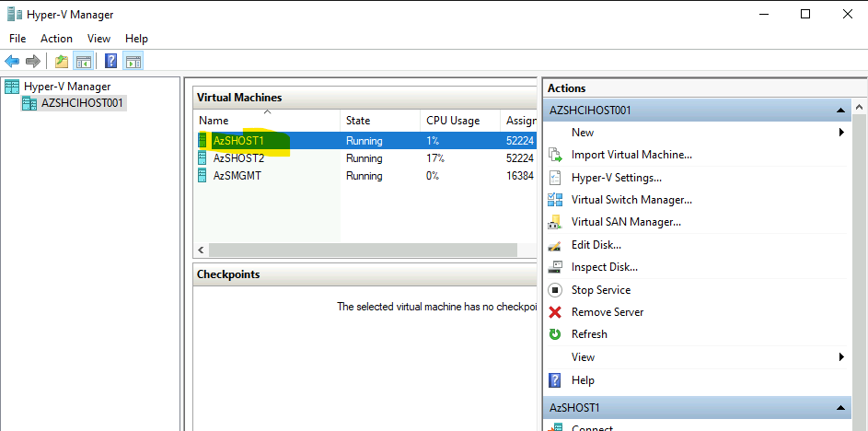
Task: Open the View menu in menu bar
Action: (x=99, y=39)
